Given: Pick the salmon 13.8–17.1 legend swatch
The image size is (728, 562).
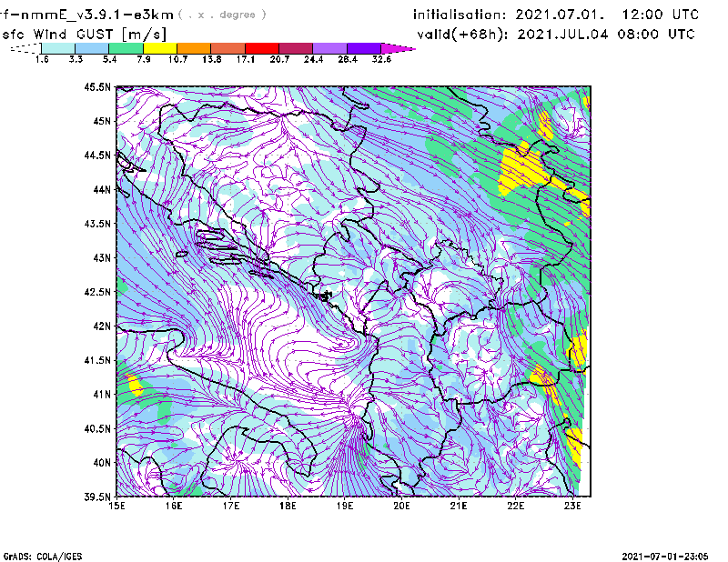Looking at the screenshot, I should 228,48.
